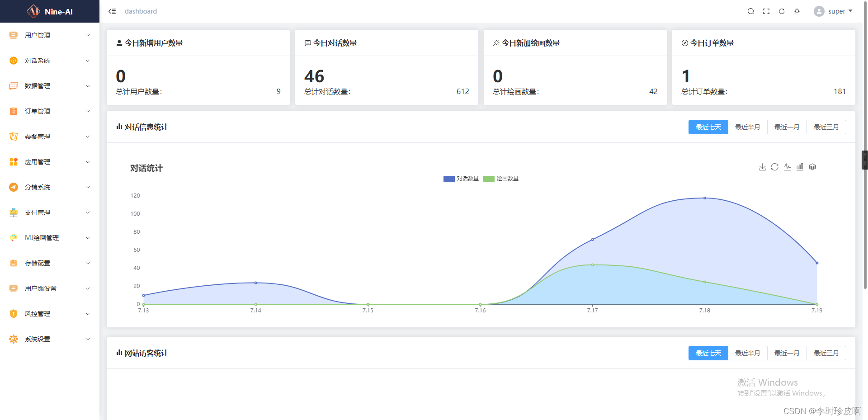Click the 存储配置 menu icon
Image resolution: width=868 pixels, height=420 pixels.
(x=14, y=263)
